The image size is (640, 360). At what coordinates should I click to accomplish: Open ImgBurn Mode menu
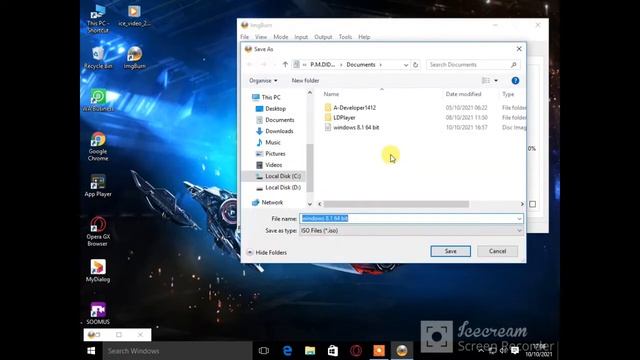[280, 37]
